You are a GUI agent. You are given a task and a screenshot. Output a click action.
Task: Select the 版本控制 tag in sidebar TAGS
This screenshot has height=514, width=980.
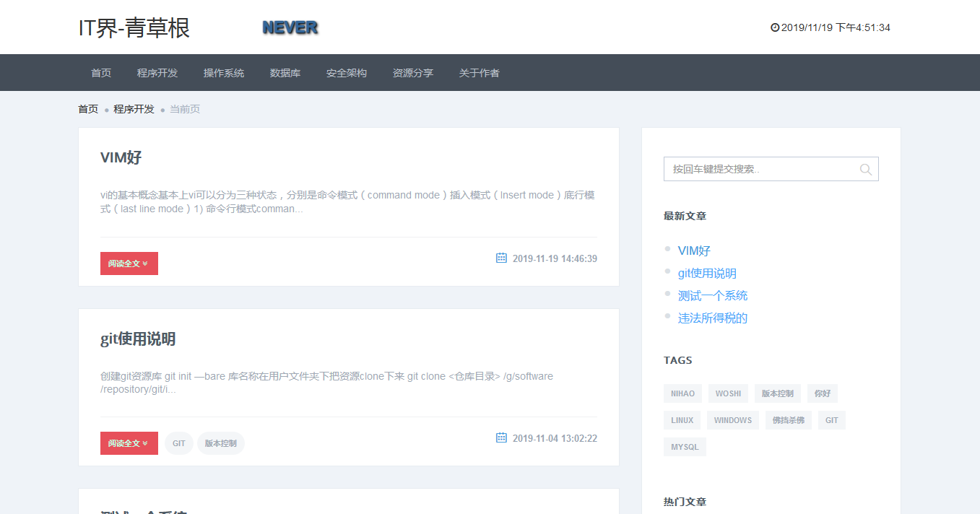(x=778, y=393)
